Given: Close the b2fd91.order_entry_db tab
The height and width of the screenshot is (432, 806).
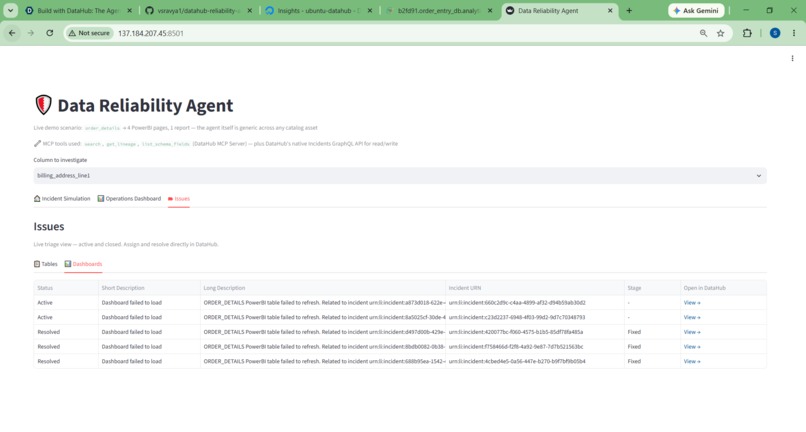Looking at the screenshot, I should (x=490, y=10).
